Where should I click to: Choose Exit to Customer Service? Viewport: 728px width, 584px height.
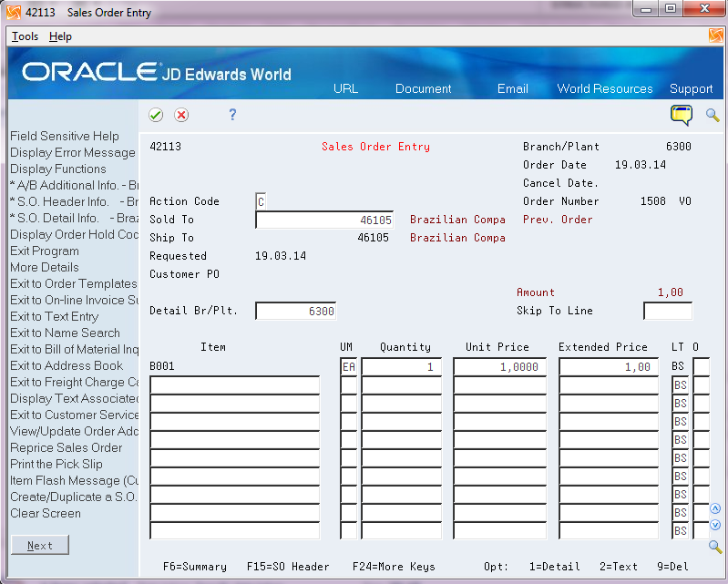coord(74,415)
